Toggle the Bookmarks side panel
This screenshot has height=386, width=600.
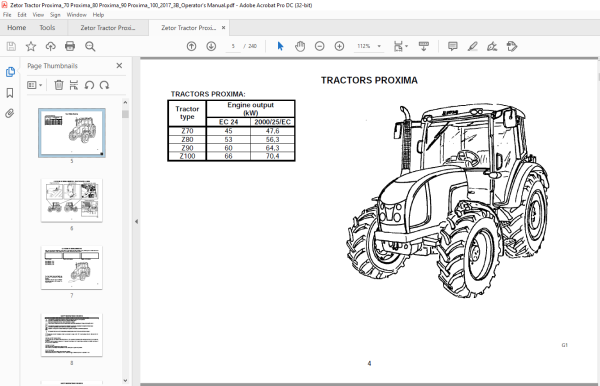(10, 93)
